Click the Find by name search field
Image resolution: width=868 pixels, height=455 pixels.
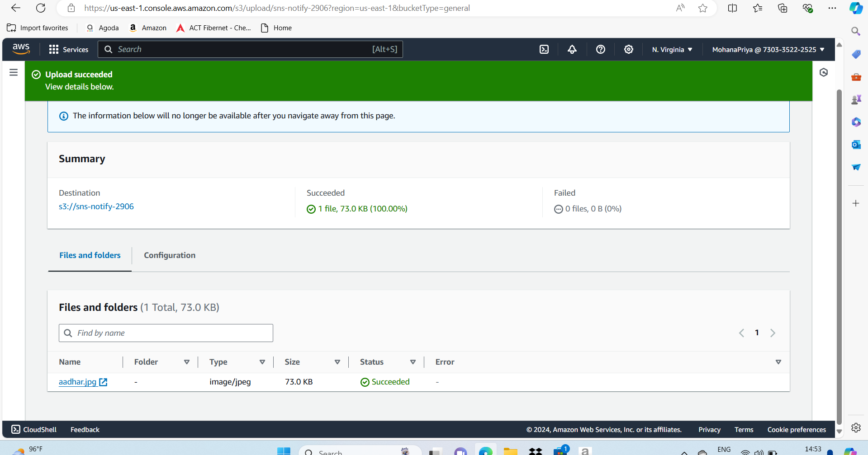pos(166,333)
